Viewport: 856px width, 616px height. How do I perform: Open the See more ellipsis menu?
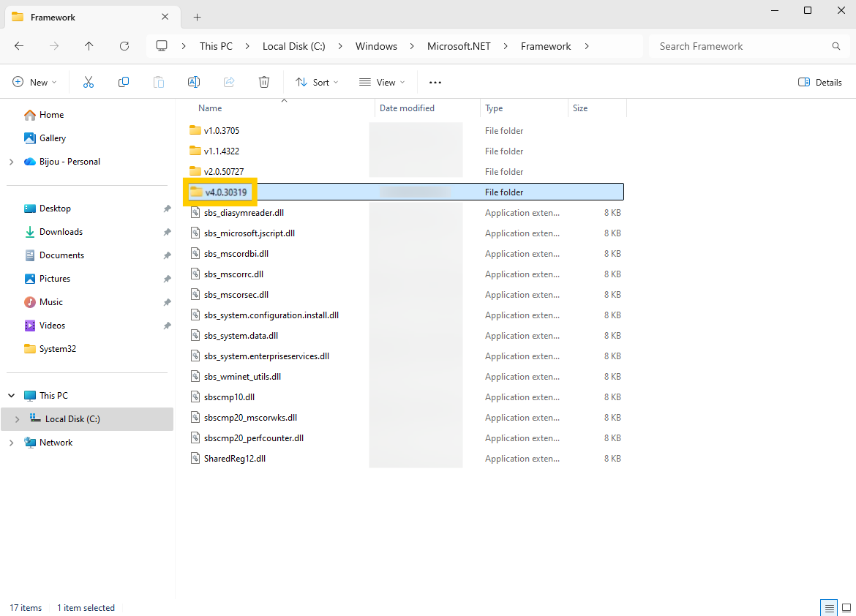435,83
